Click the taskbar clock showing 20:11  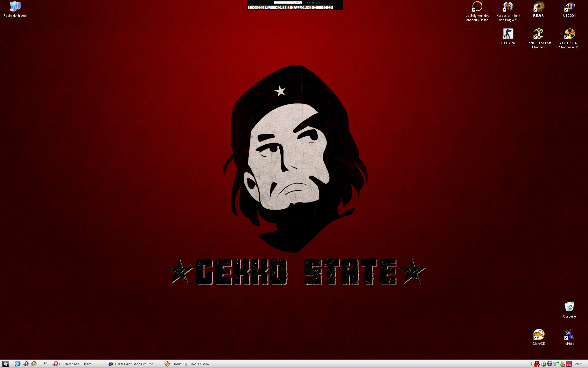point(579,364)
